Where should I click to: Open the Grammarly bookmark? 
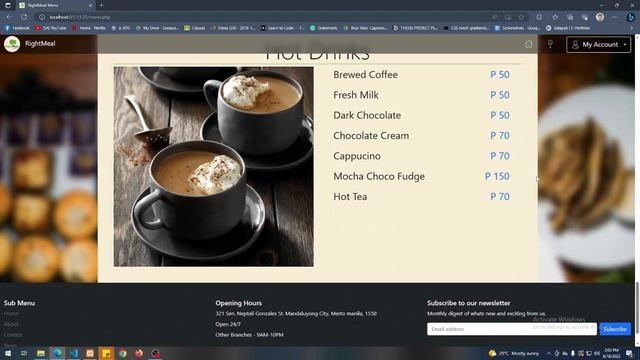(324, 28)
